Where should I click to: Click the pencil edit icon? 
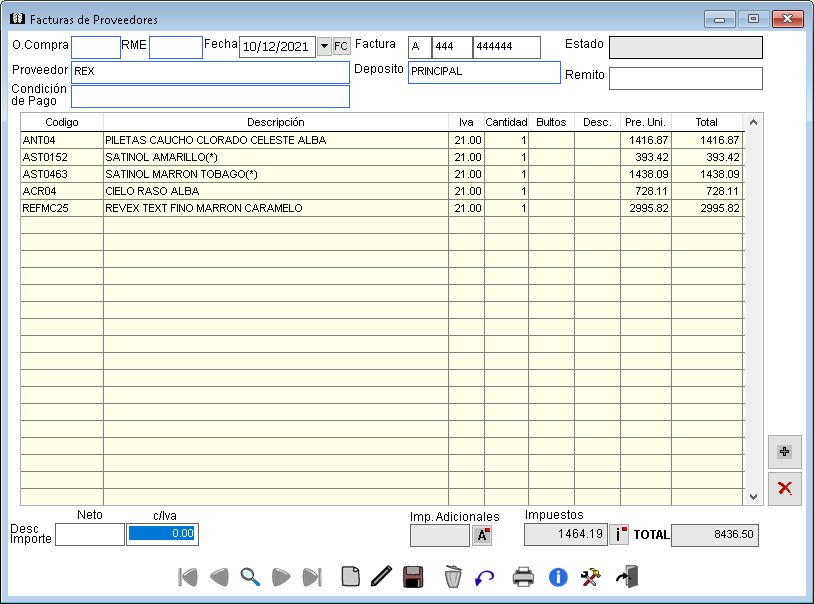click(x=381, y=577)
